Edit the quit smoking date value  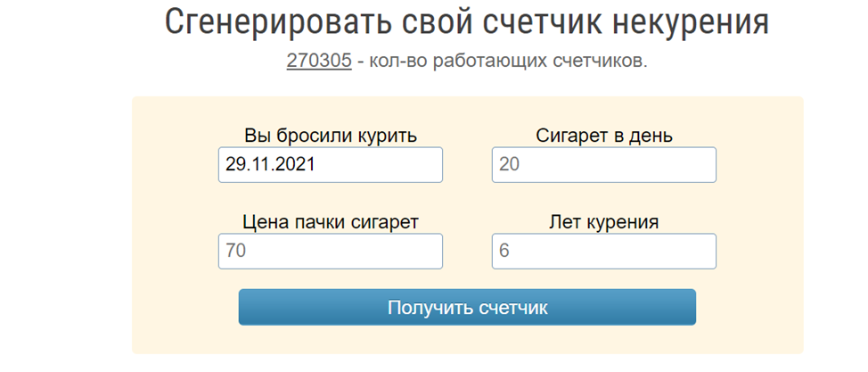click(x=330, y=165)
